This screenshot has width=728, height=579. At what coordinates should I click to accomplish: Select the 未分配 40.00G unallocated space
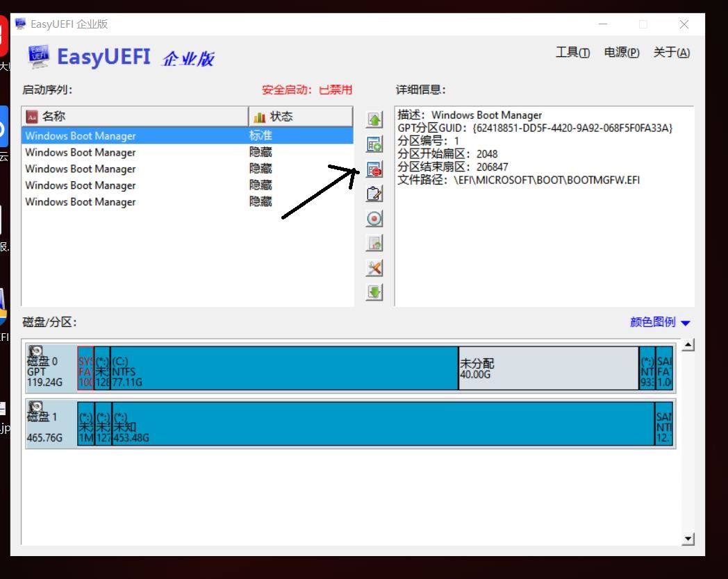(548, 368)
